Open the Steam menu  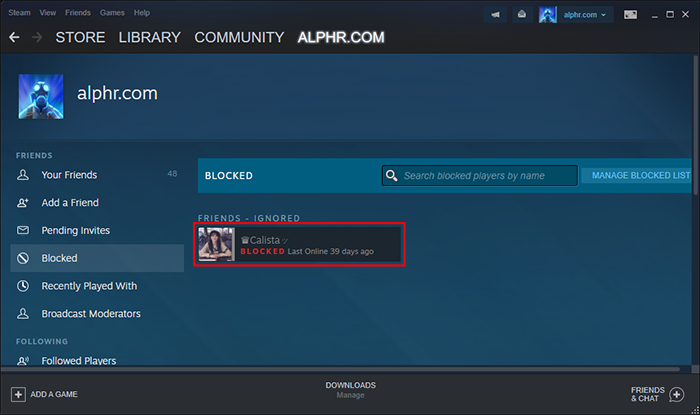coord(19,12)
